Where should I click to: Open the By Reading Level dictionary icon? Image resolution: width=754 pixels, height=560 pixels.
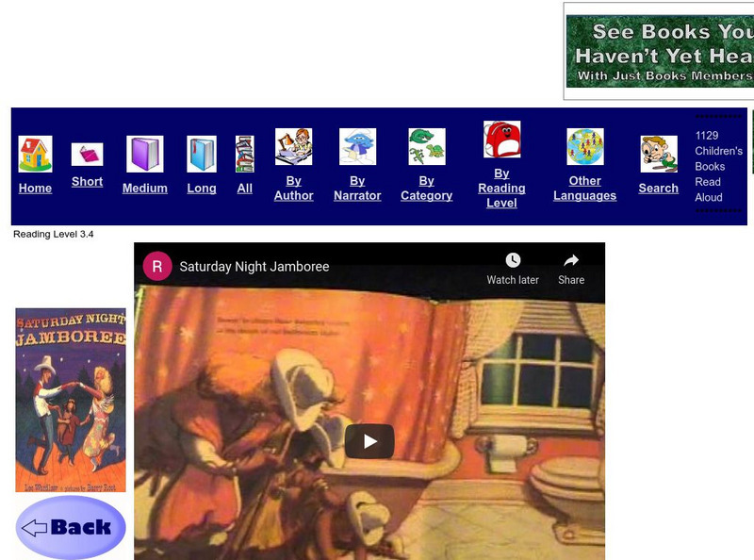(502, 143)
